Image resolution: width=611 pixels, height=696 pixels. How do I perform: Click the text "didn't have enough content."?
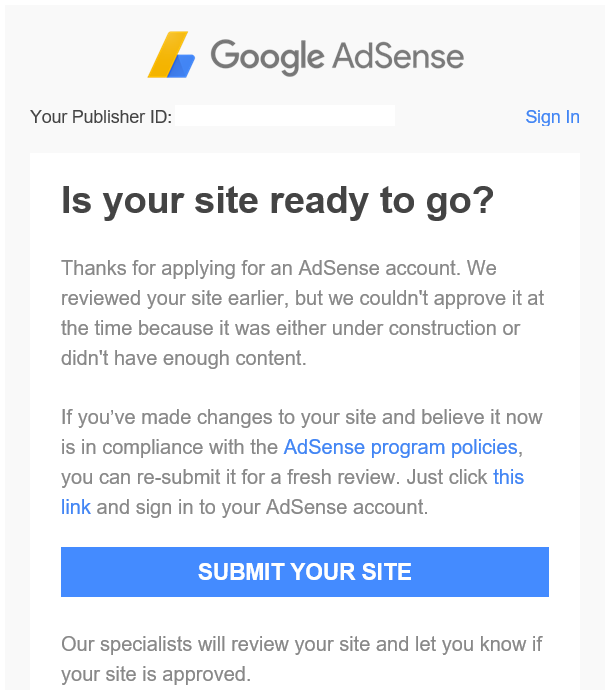(x=184, y=358)
